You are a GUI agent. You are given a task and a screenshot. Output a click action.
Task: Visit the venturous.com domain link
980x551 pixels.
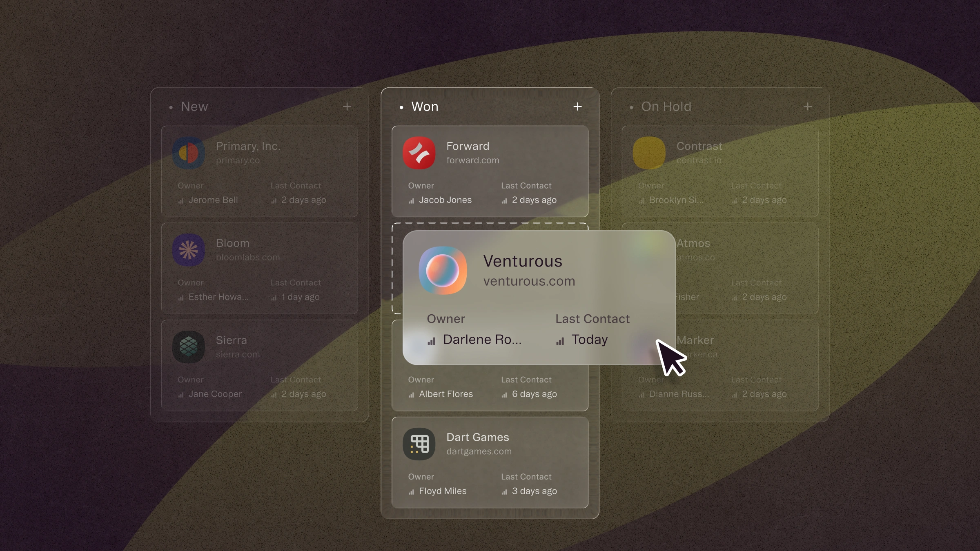click(x=529, y=281)
